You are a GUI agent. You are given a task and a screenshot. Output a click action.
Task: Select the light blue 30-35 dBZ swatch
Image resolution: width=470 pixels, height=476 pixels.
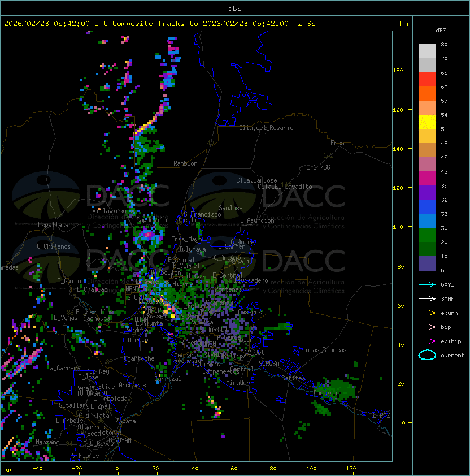(x=427, y=220)
